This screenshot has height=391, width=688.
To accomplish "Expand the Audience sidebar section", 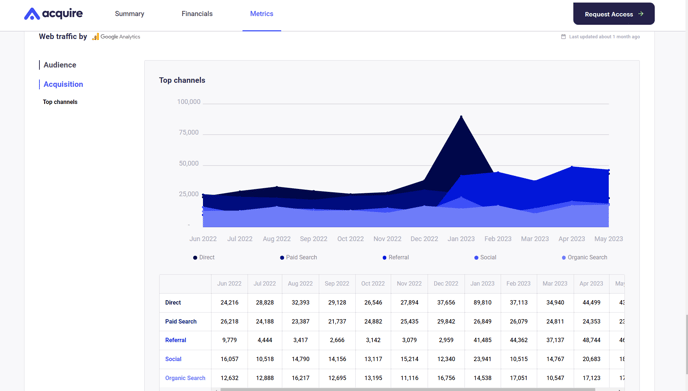I will 60,65.
